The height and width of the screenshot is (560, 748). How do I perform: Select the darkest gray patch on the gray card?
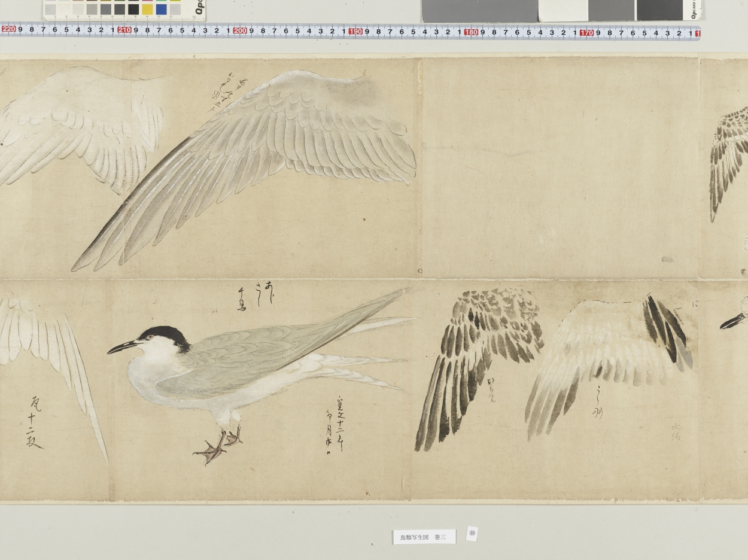point(659,10)
